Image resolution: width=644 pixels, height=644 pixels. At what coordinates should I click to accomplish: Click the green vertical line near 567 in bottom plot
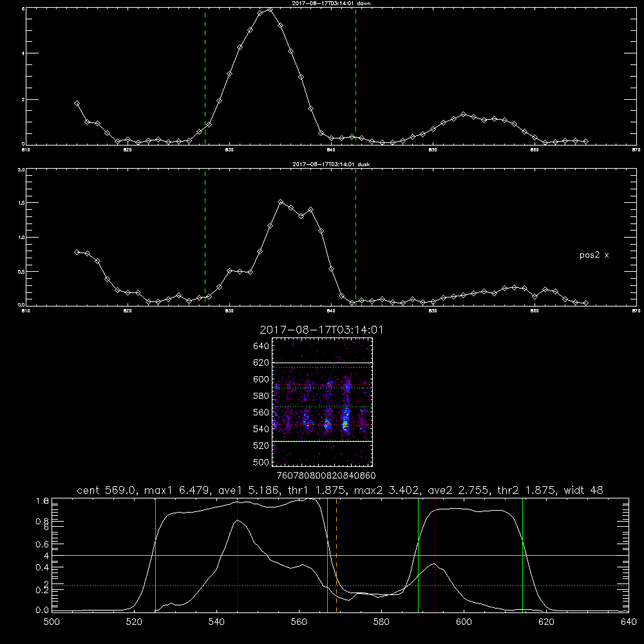327,554
